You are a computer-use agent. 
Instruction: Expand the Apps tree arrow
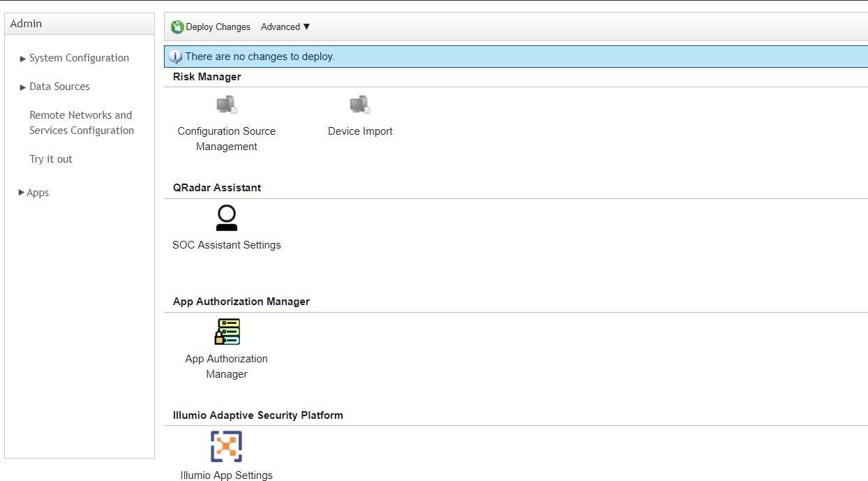(21, 193)
